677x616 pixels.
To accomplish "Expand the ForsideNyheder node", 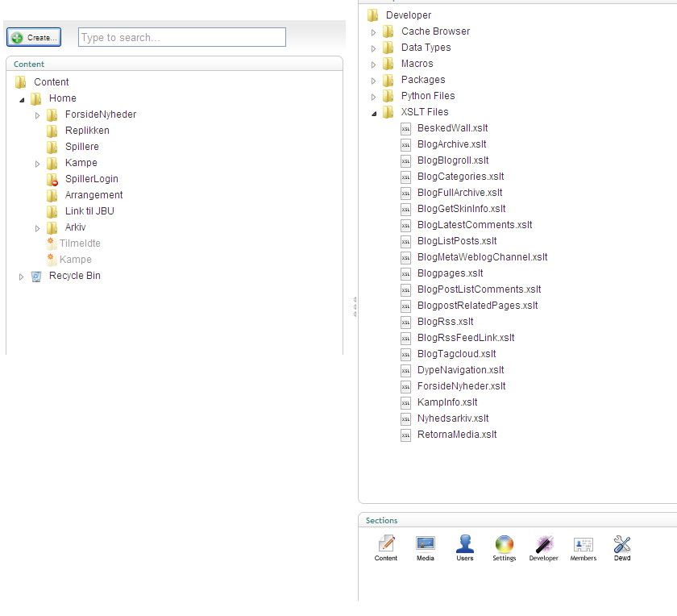I will (38, 115).
